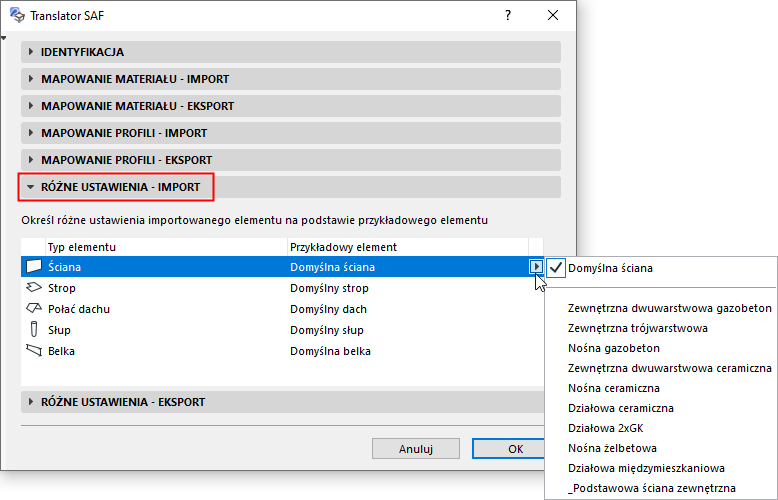The image size is (778, 500).
Task: Click the Przykładowy element column header
Action: (x=408, y=247)
